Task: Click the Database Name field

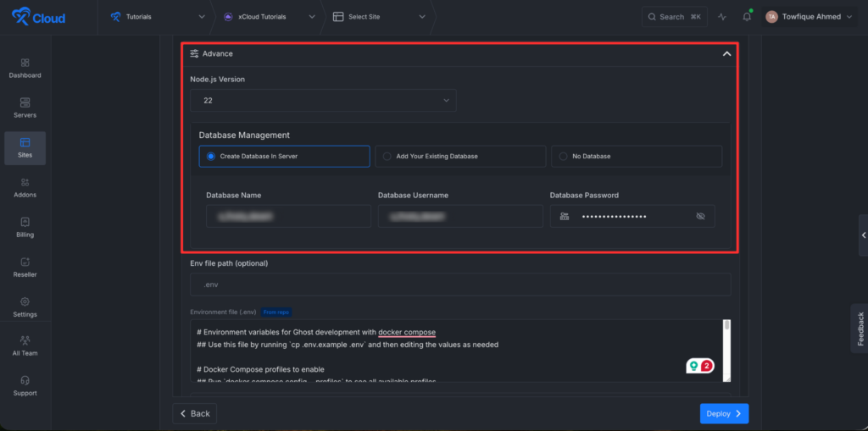Action: click(288, 216)
